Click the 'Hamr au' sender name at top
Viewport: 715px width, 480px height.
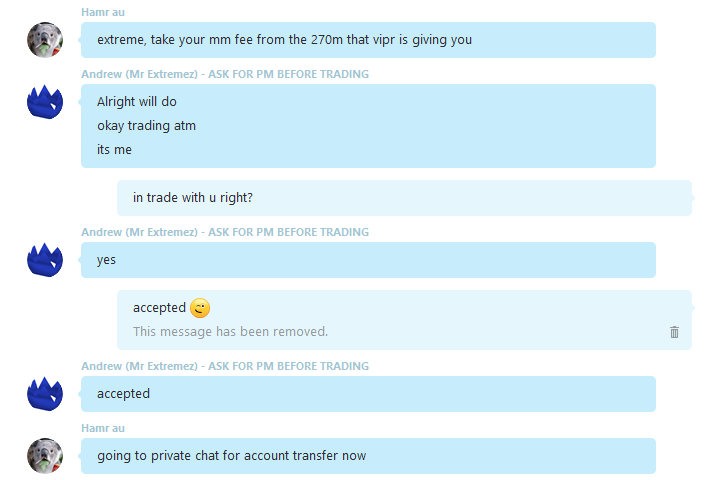(103, 12)
